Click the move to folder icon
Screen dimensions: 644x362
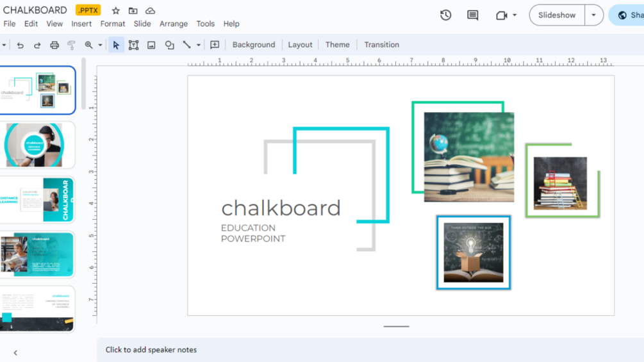pos(133,11)
